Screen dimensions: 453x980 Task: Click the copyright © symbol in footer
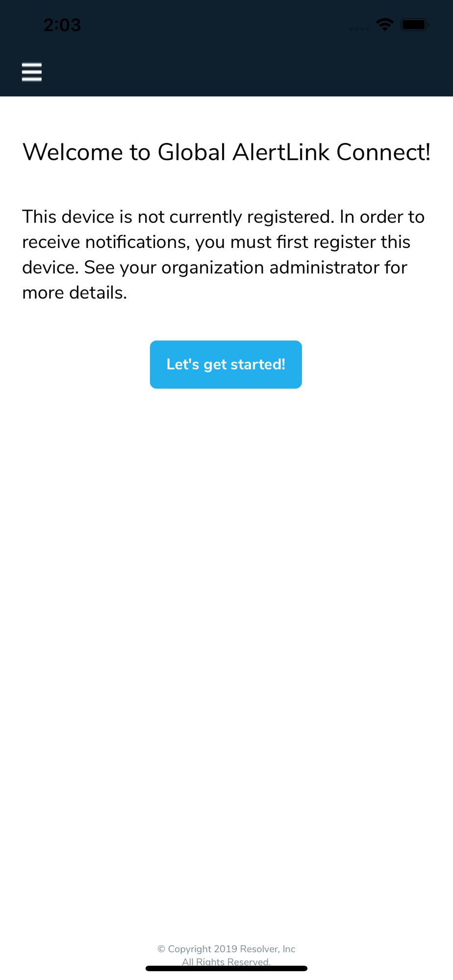pos(161,949)
